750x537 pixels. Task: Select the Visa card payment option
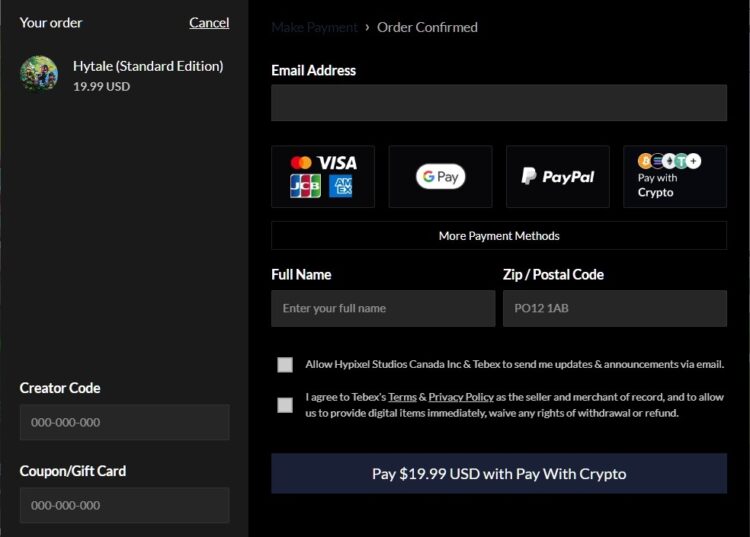(x=337, y=163)
